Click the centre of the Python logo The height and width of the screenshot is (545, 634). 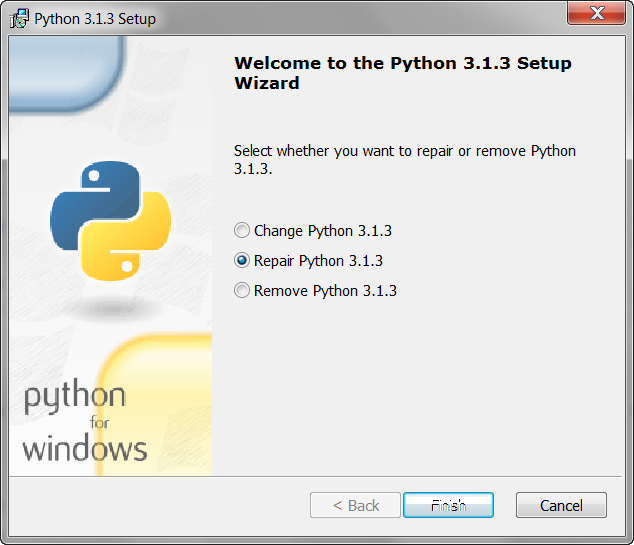pyautogui.click(x=111, y=217)
